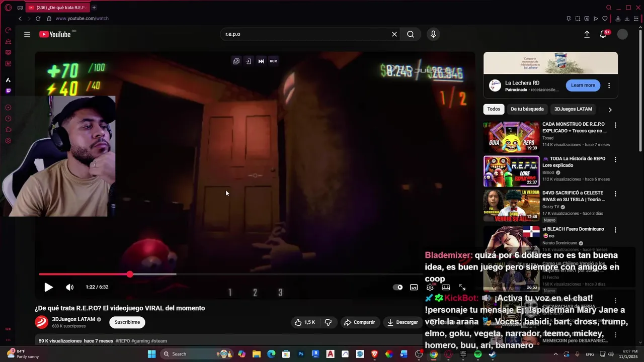
Task: Open a new browser tab
Action: pyautogui.click(x=94, y=8)
